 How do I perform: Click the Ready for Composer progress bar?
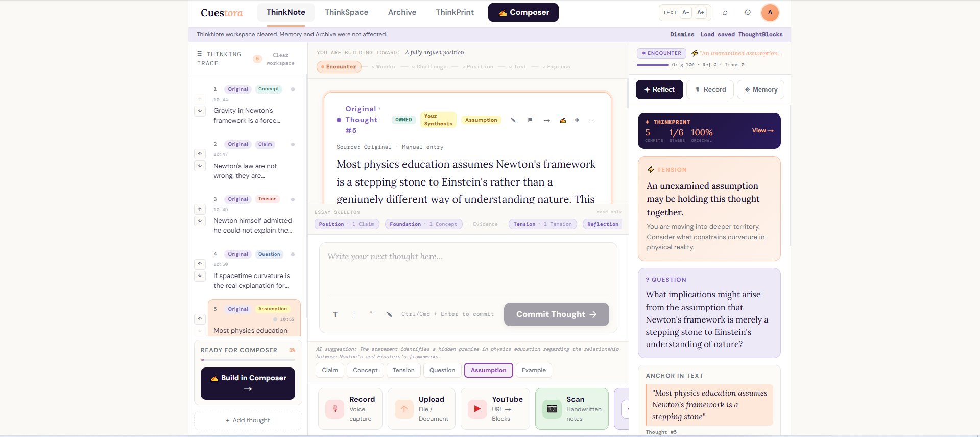coord(248,360)
